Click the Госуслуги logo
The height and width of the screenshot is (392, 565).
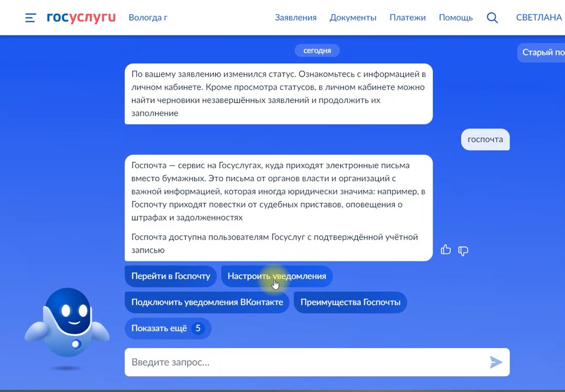(81, 17)
